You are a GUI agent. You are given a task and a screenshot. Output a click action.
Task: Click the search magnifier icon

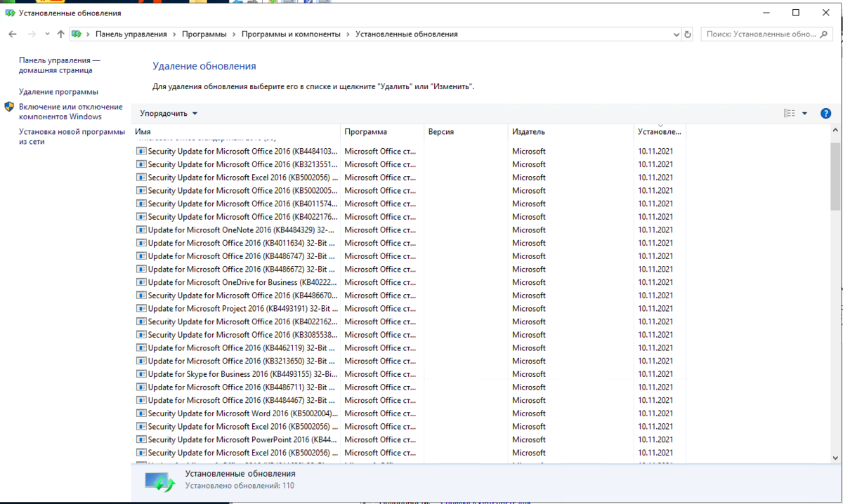825,34
